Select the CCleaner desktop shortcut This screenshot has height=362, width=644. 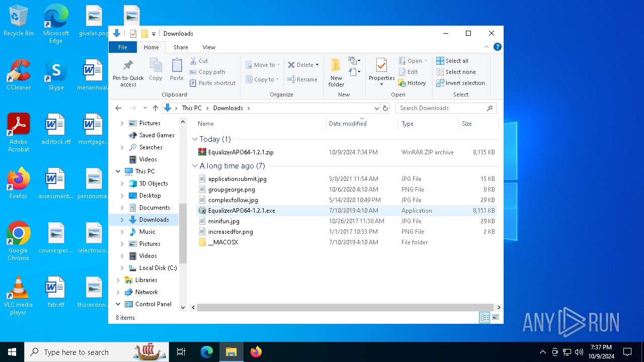tap(19, 75)
